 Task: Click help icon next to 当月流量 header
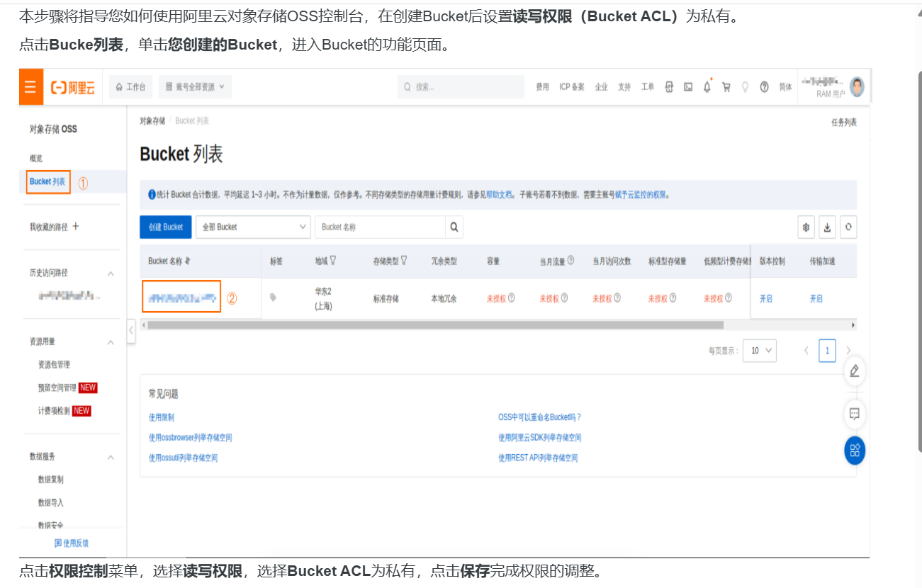[571, 261]
